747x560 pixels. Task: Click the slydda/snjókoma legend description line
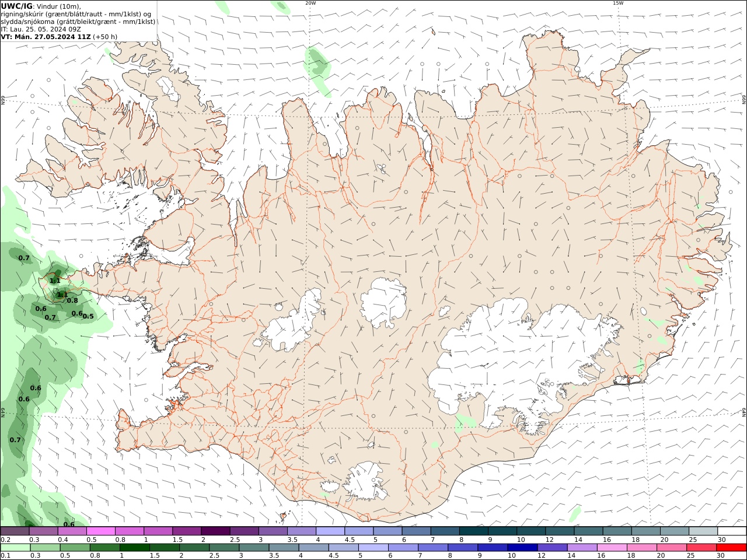click(78, 22)
